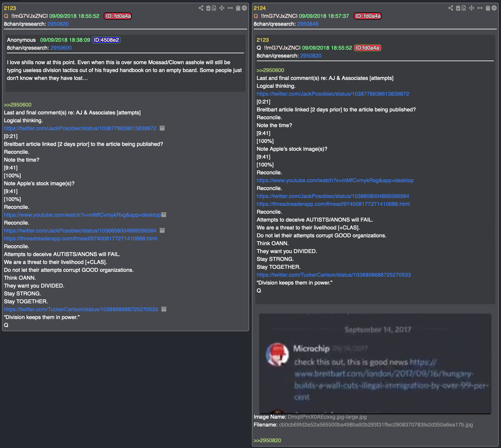Open JackPosobiec status 1038778638613839872 link in post 2124

pyautogui.click(x=333, y=94)
